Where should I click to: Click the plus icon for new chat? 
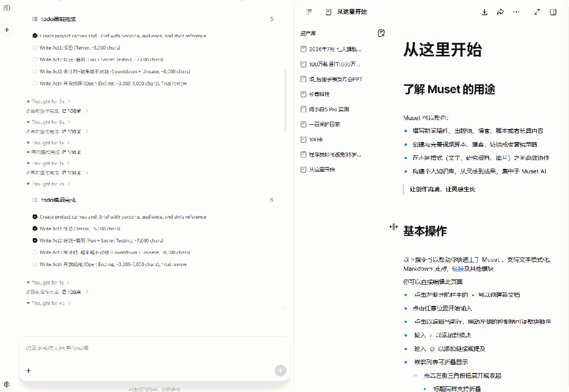pos(7,30)
